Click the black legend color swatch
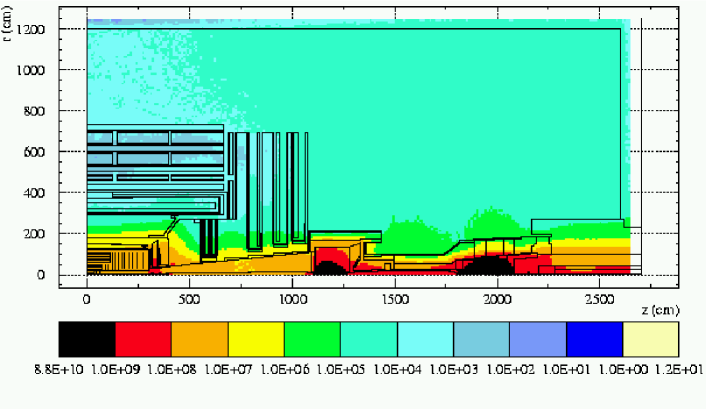The height and width of the screenshot is (409, 706). tap(87, 339)
